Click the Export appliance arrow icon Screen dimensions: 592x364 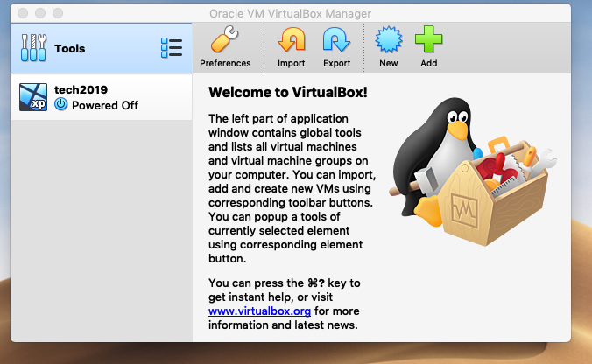click(336, 39)
